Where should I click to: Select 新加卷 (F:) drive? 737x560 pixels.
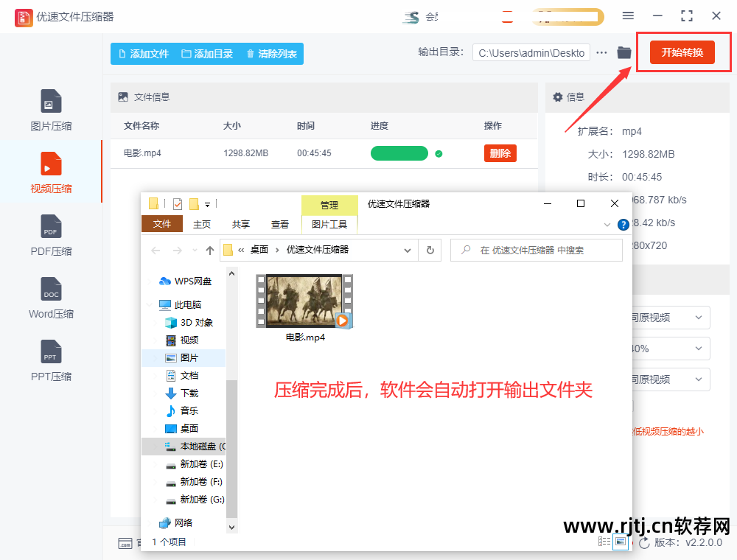pyautogui.click(x=195, y=482)
